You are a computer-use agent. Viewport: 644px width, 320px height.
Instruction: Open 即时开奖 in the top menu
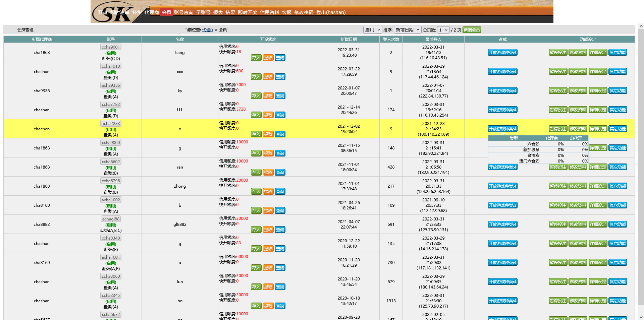(248, 12)
